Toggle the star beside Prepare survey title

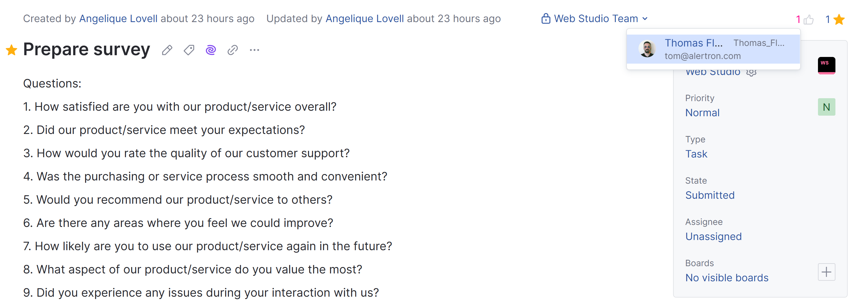click(11, 50)
